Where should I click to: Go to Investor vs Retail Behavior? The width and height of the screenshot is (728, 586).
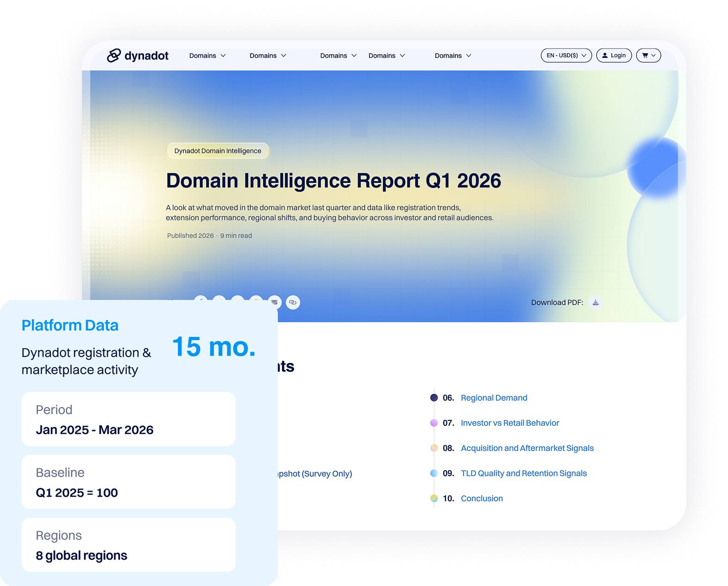tap(510, 423)
